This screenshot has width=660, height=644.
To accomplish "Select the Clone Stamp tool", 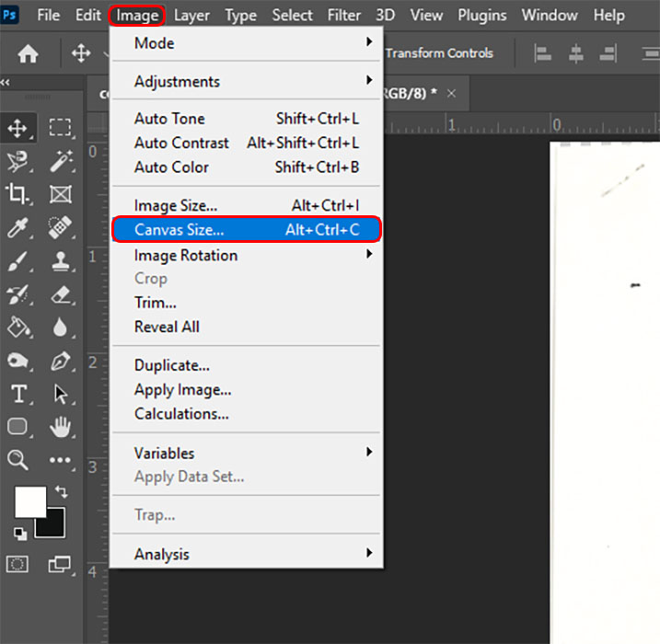I will (x=61, y=260).
